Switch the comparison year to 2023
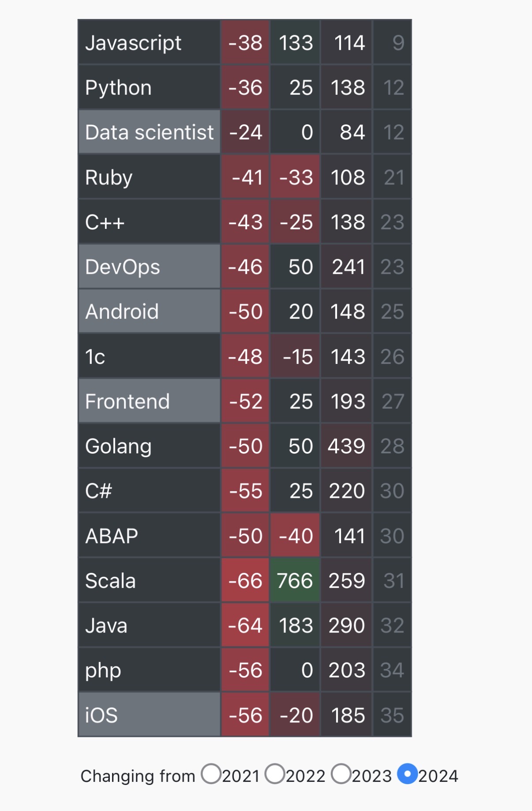This screenshot has height=811, width=532. click(x=341, y=774)
